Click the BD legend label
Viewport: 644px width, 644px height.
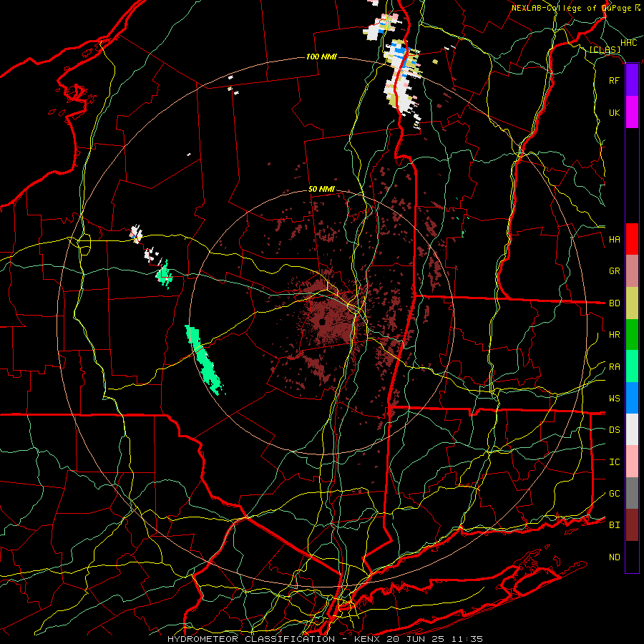point(615,303)
